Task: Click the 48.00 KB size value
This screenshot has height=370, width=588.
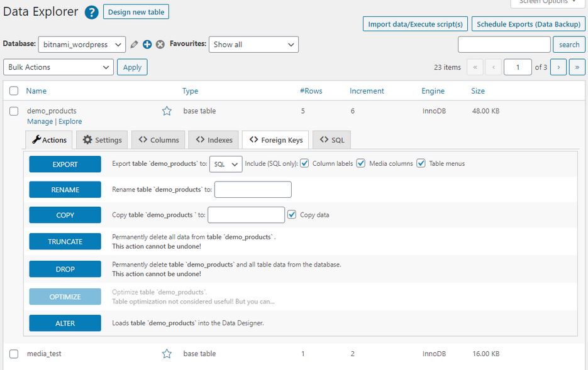Action: coord(485,111)
